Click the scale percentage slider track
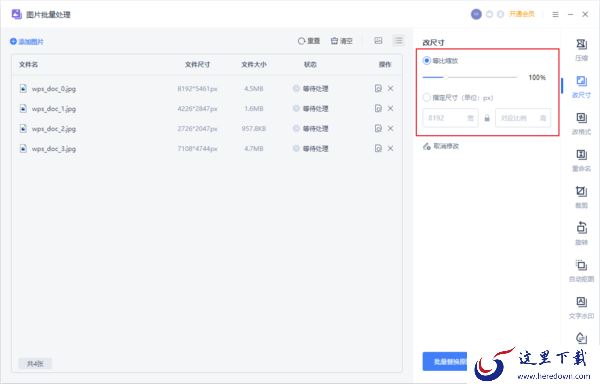Screen dimensions: 600x384 pyautogui.click(x=470, y=77)
